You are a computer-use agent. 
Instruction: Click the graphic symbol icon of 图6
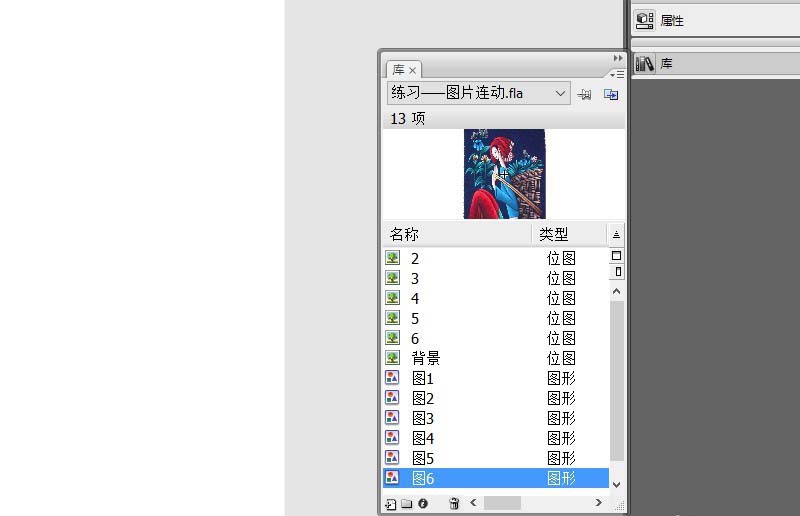(x=392, y=478)
